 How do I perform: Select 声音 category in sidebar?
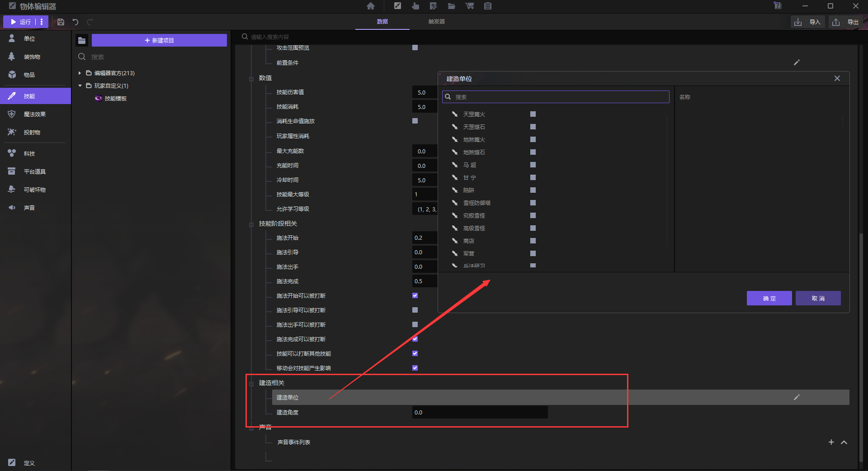[x=35, y=208]
